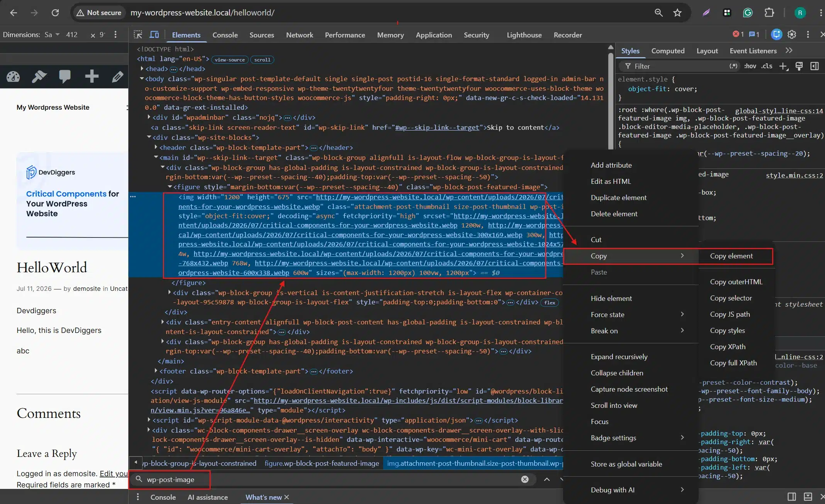This screenshot has height=504, width=825.
Task: Open the AI assistance icon in DevTools toolbar
Action: 776,34
